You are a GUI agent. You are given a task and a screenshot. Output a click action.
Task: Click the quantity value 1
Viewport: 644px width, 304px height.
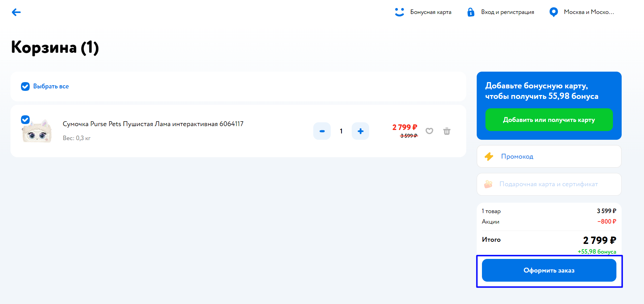[341, 131]
